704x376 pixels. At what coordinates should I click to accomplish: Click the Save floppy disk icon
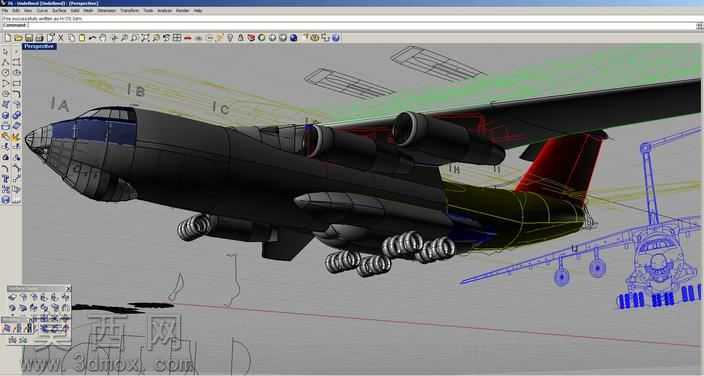28,38
